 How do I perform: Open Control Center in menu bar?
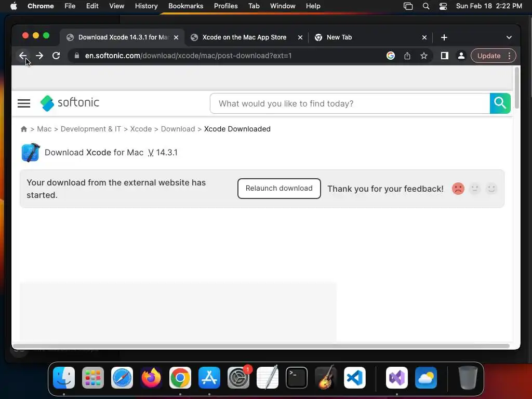(443, 6)
